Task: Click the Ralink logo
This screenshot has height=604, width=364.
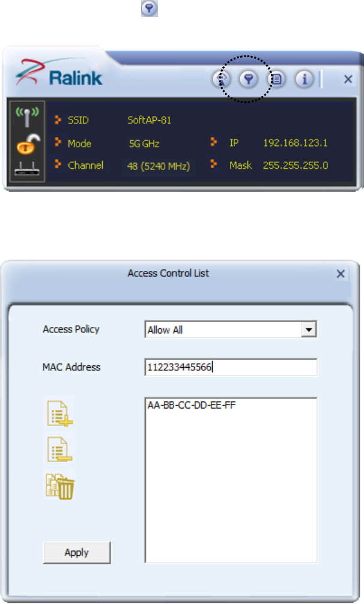Action: point(59,73)
